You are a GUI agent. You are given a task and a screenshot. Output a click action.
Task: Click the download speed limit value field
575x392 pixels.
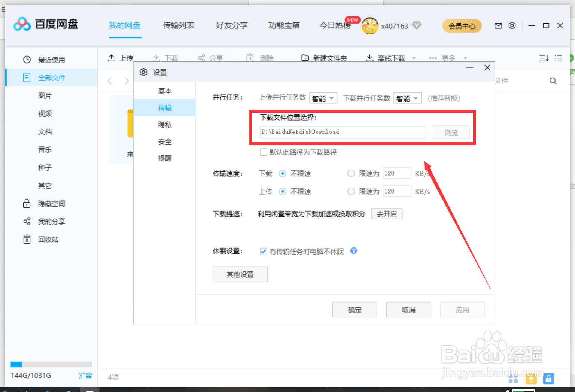397,173
